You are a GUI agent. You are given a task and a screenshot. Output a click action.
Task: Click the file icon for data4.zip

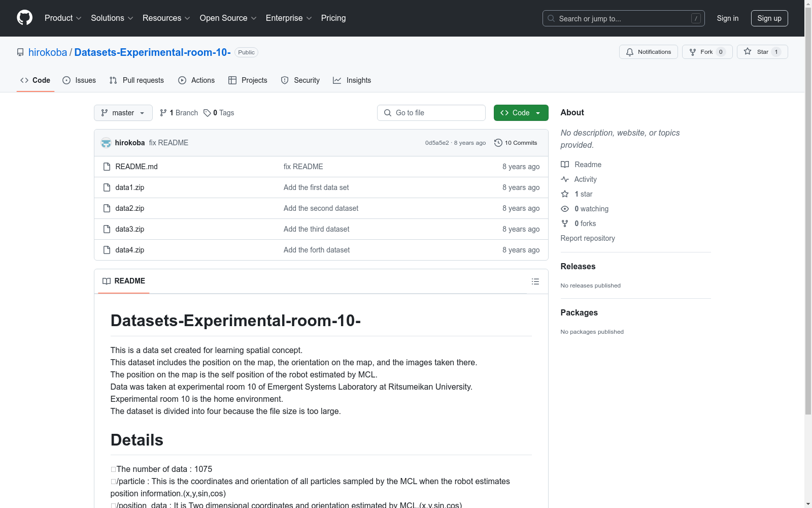(x=107, y=250)
